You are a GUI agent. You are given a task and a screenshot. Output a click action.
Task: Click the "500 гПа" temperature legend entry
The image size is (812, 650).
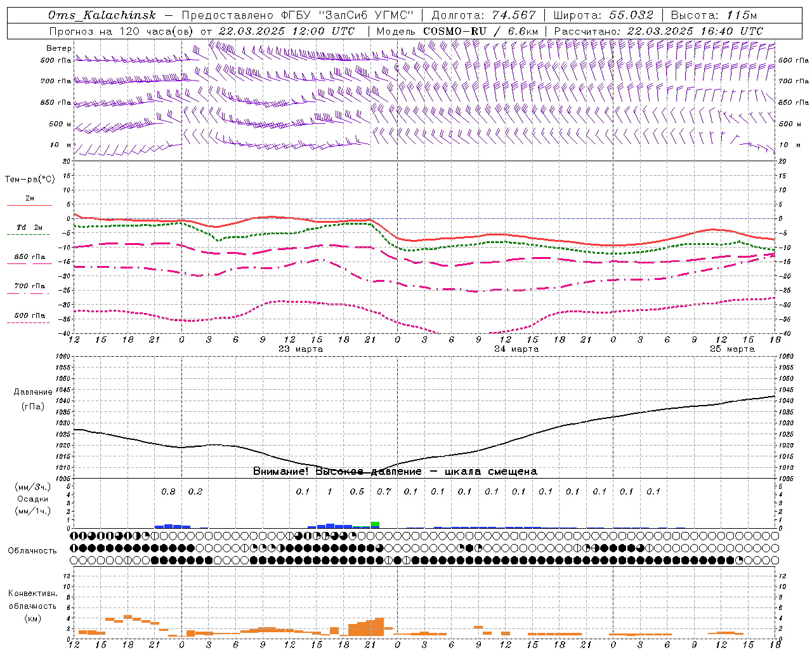30,315
